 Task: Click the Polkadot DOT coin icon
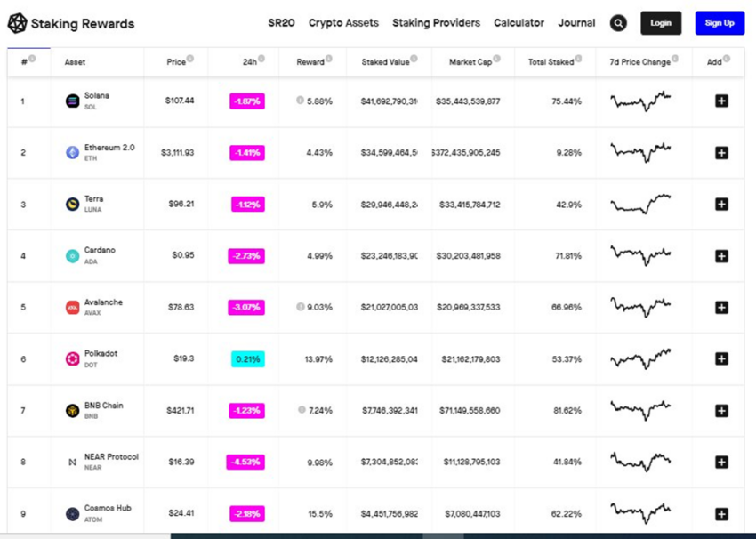click(72, 358)
